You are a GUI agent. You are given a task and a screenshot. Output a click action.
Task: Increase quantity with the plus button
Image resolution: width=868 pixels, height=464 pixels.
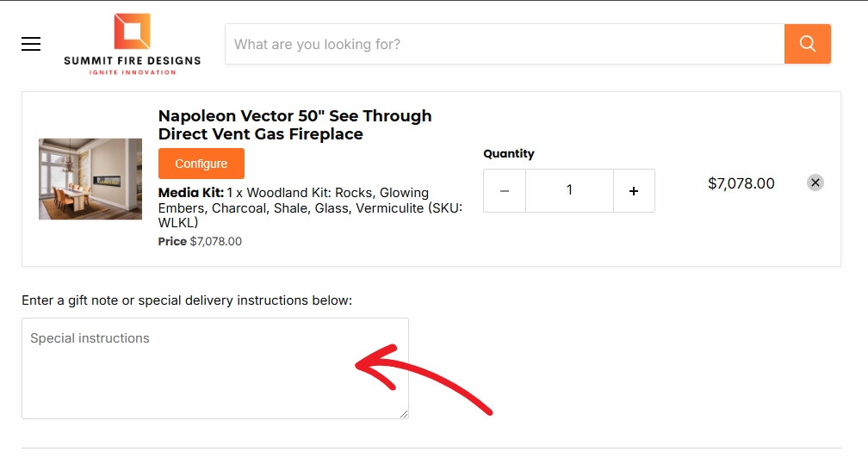tap(634, 190)
